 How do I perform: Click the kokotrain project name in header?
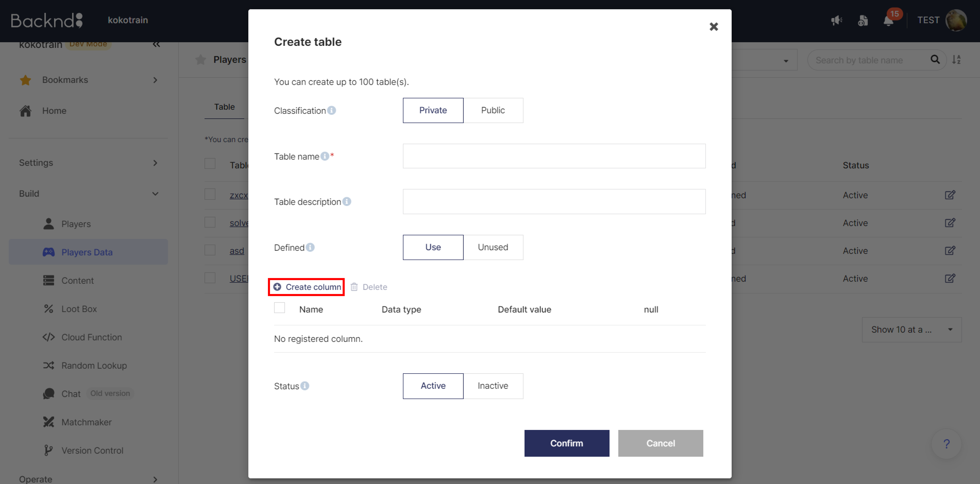tap(128, 20)
